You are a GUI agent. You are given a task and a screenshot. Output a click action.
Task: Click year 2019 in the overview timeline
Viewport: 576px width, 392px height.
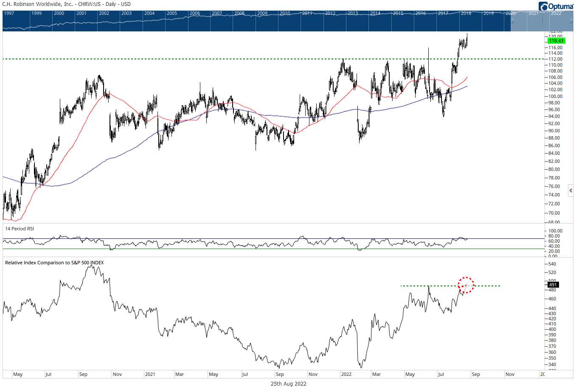(489, 14)
